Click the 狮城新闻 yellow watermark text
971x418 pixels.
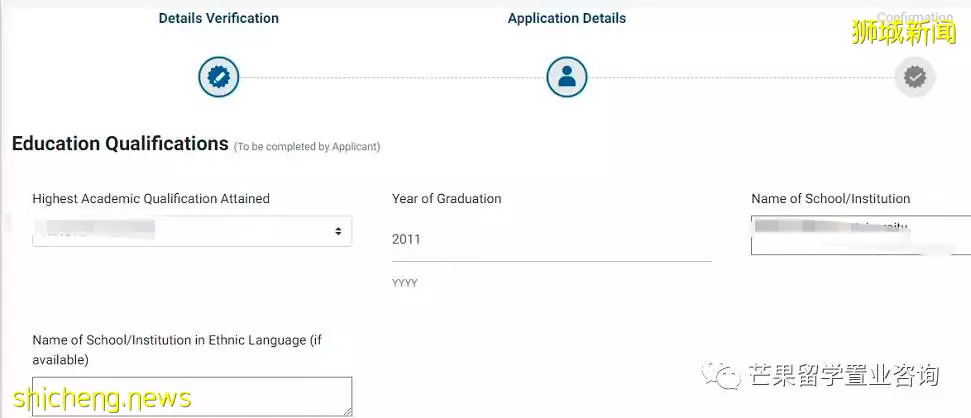pos(903,32)
